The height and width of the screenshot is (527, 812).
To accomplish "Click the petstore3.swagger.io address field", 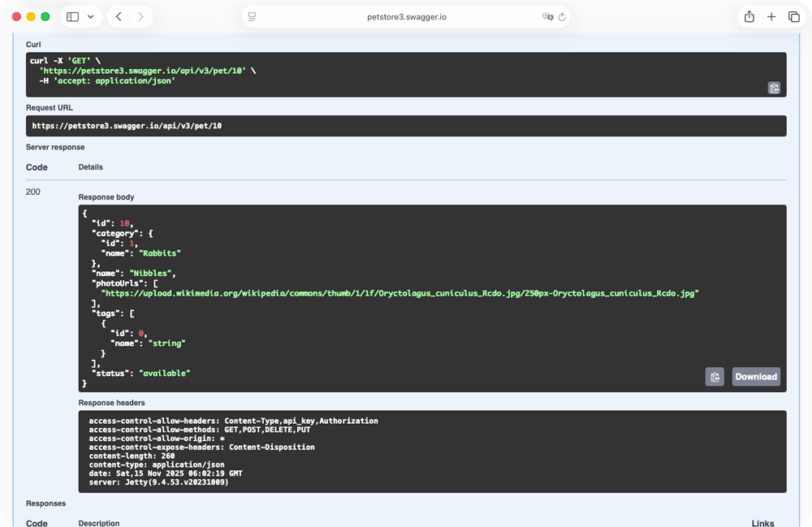I will click(406, 17).
